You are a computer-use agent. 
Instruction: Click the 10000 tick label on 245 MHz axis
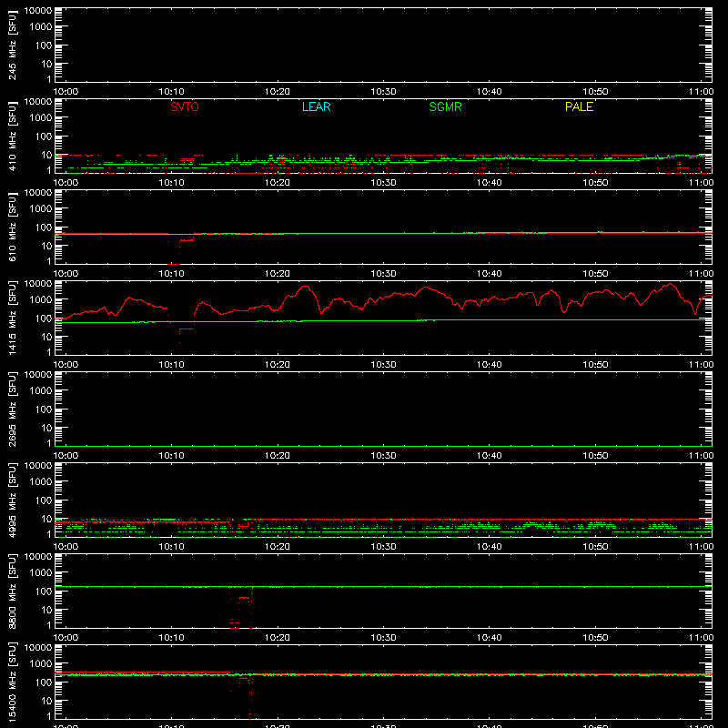[38, 11]
